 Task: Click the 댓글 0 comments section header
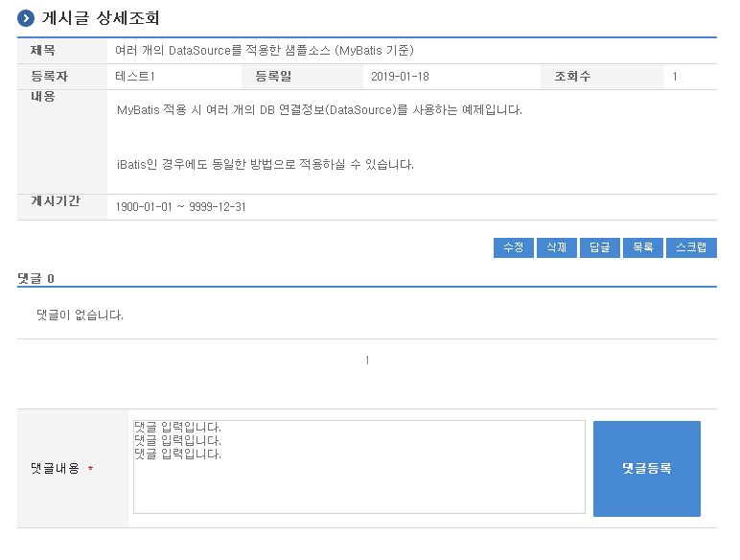(36, 278)
